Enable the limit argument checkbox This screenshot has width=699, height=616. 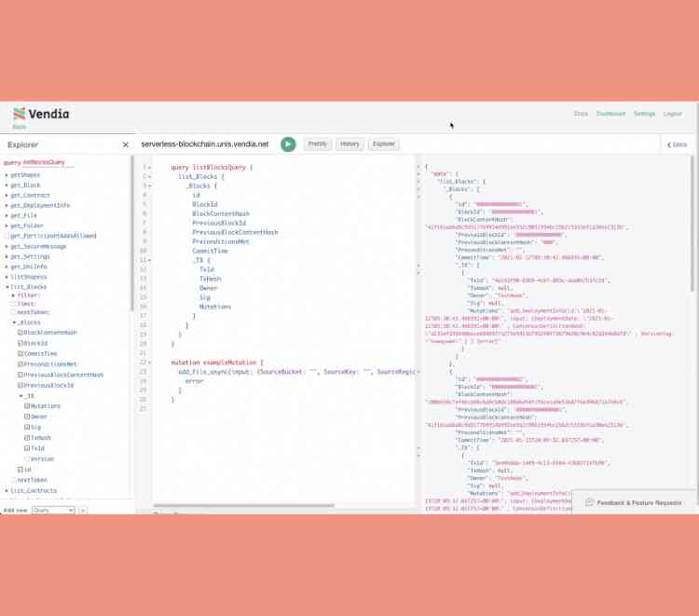[13, 304]
